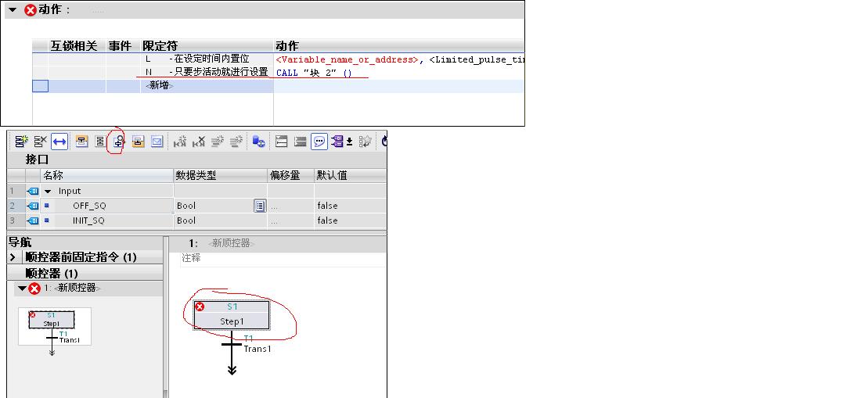Click the blue database cylinder toolbar icon
868x398 pixels.
[x=258, y=142]
